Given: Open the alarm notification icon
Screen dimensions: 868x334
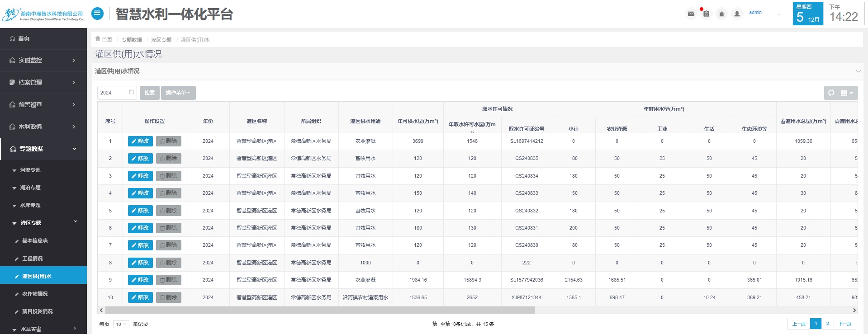Looking at the screenshot, I should (721, 14).
